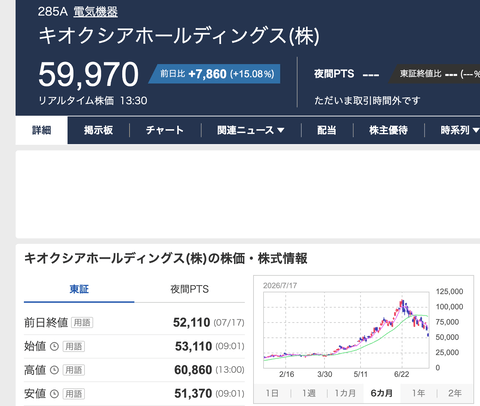The image size is (480, 406).
Task: Click the company name キオクシアホールディングス(株) heading
Action: pyautogui.click(x=179, y=36)
